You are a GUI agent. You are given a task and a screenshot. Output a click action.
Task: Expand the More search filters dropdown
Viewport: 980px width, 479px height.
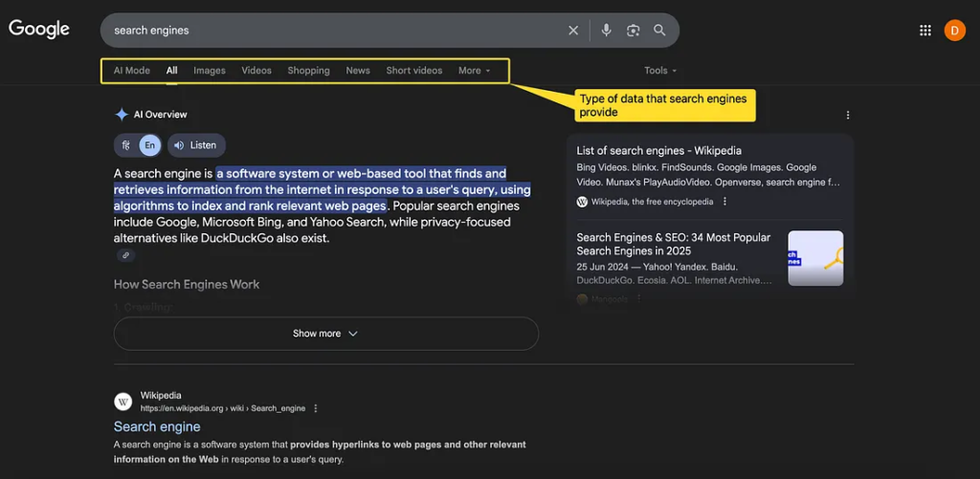tap(475, 71)
